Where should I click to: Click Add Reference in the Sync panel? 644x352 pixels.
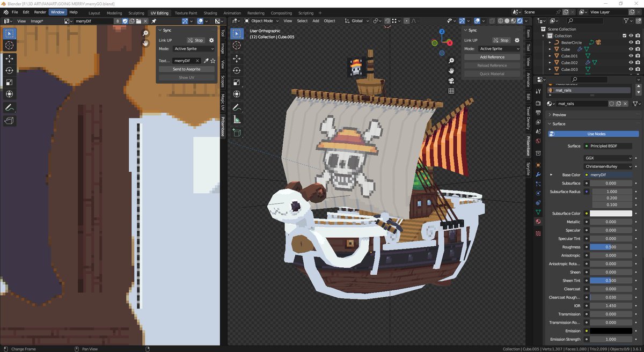tap(492, 57)
